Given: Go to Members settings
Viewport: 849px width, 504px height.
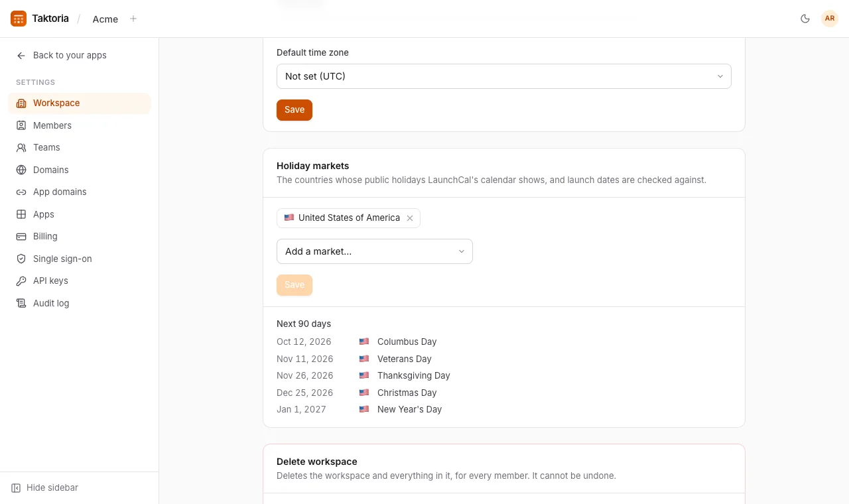Looking at the screenshot, I should click(80, 125).
